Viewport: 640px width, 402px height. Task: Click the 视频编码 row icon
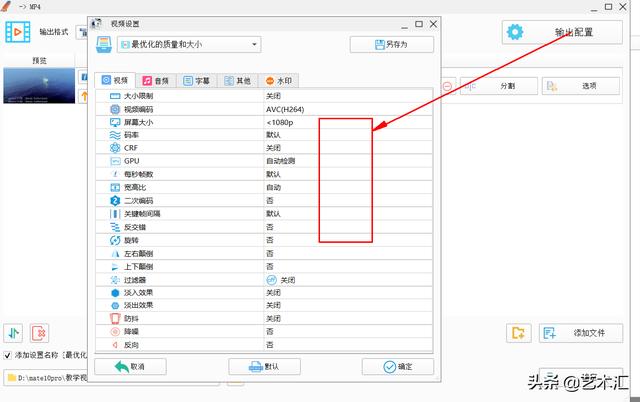[x=115, y=109]
